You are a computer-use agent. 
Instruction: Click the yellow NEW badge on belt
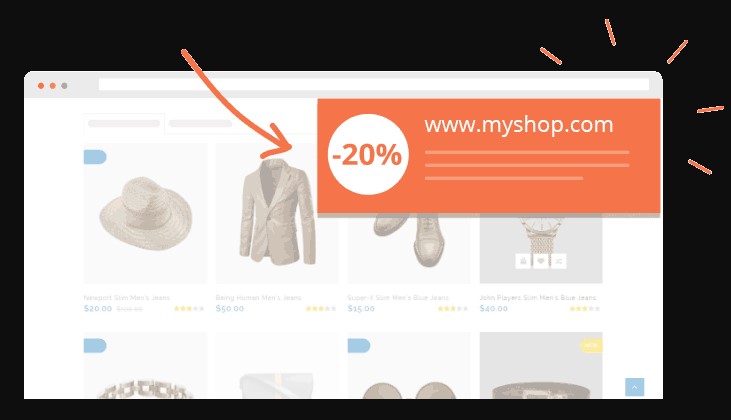click(x=591, y=345)
